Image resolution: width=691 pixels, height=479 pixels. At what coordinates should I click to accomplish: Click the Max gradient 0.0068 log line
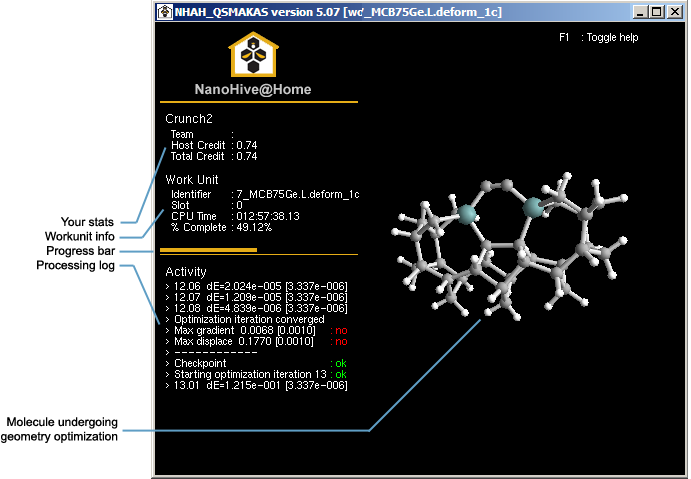pos(256,330)
